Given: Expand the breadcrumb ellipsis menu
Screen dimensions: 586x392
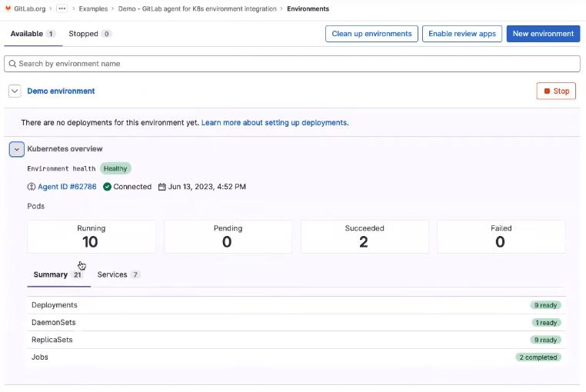Looking at the screenshot, I should click(x=62, y=8).
